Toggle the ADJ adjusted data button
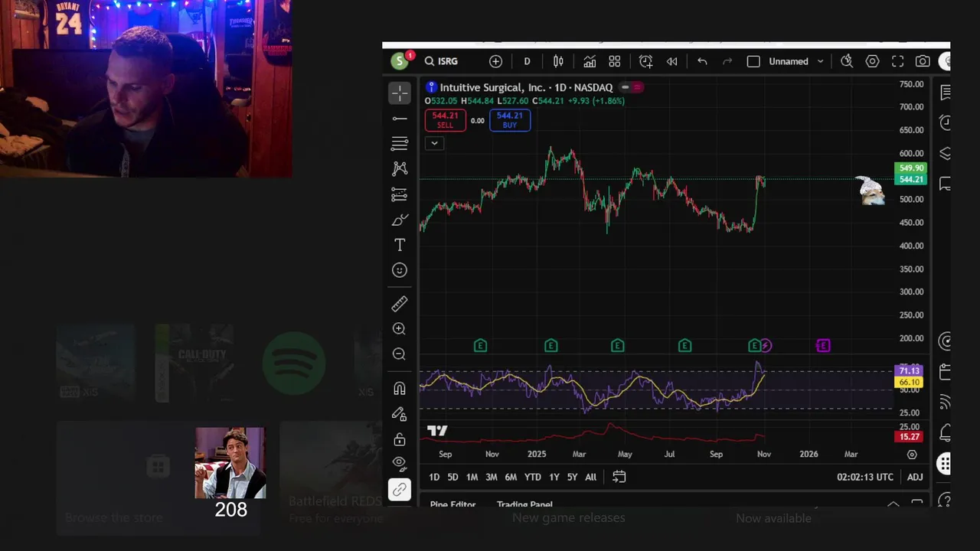 point(915,477)
